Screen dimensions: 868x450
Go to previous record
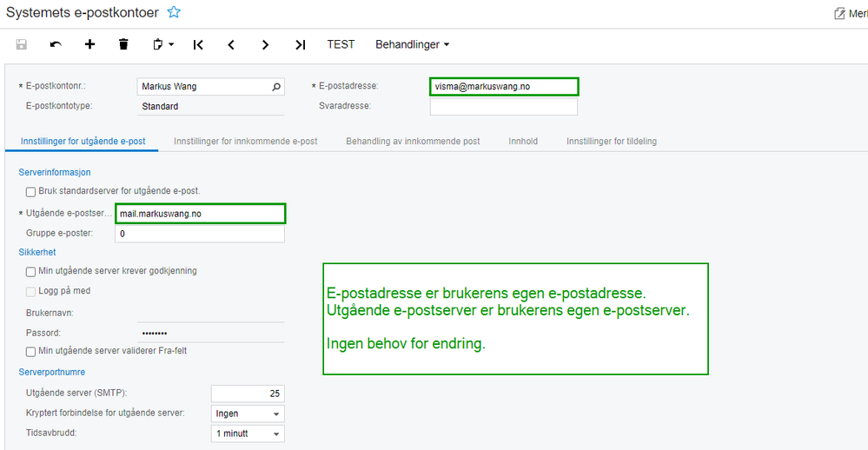(231, 45)
